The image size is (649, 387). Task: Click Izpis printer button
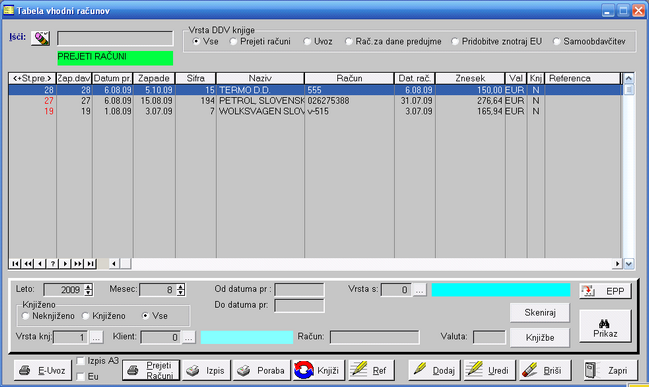[x=206, y=370]
